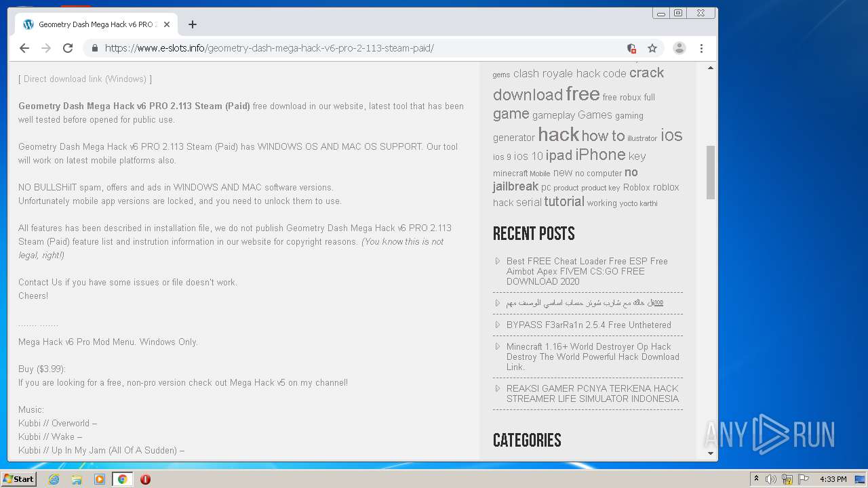Open a new tab with the plus button
This screenshot has width=868, height=488.
click(x=193, y=24)
